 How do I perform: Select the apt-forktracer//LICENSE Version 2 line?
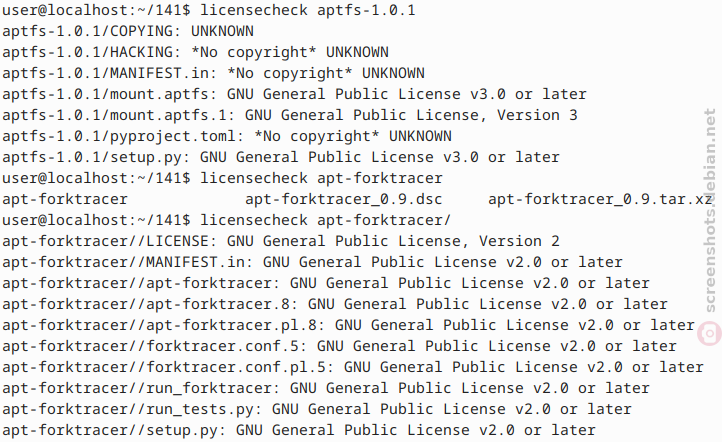[281, 241]
